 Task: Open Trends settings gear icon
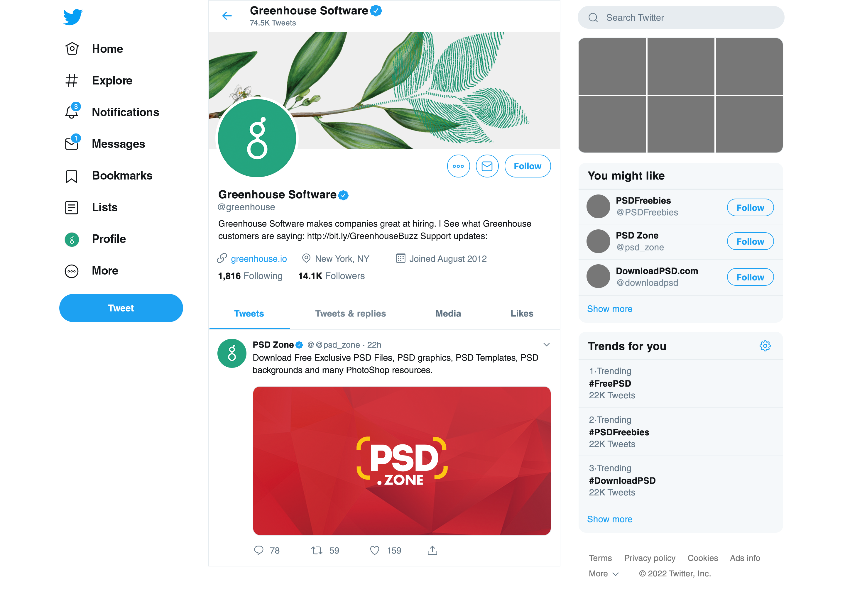click(764, 346)
